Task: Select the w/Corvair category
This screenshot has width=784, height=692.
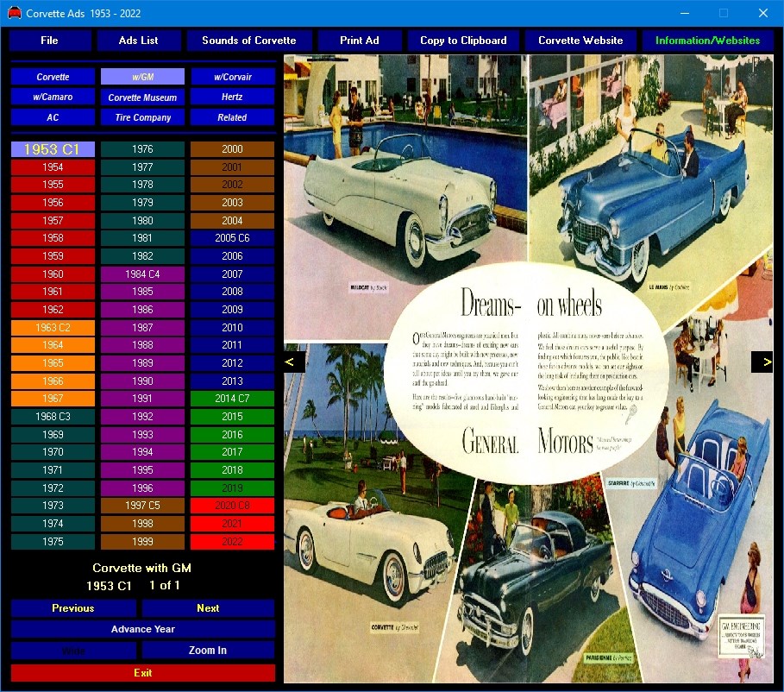Action: point(233,77)
